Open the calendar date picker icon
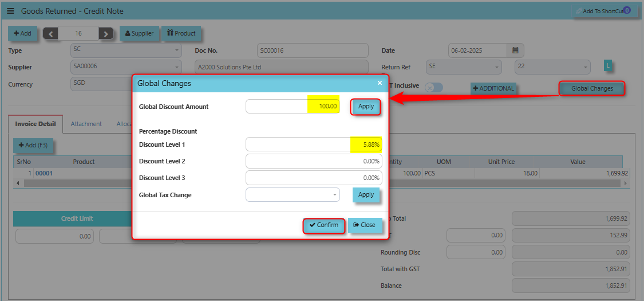Viewport: 644px width, 301px height. pyautogui.click(x=515, y=50)
